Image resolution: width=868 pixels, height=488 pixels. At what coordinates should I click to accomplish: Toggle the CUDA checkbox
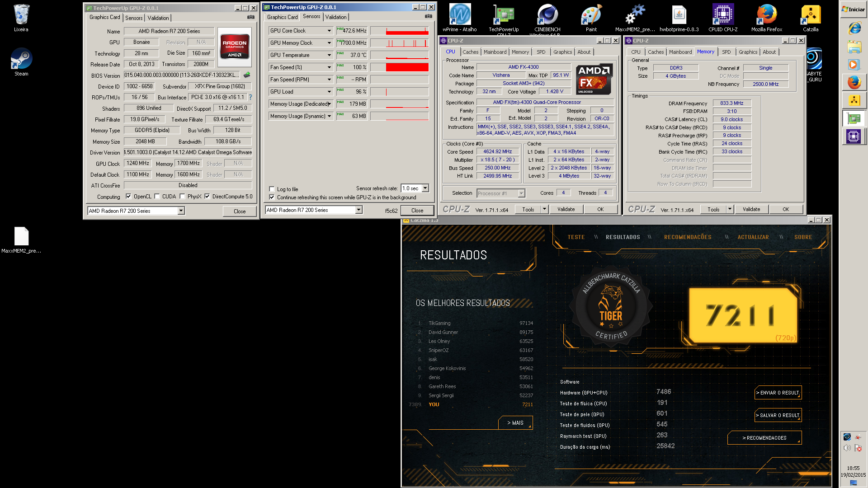point(157,197)
